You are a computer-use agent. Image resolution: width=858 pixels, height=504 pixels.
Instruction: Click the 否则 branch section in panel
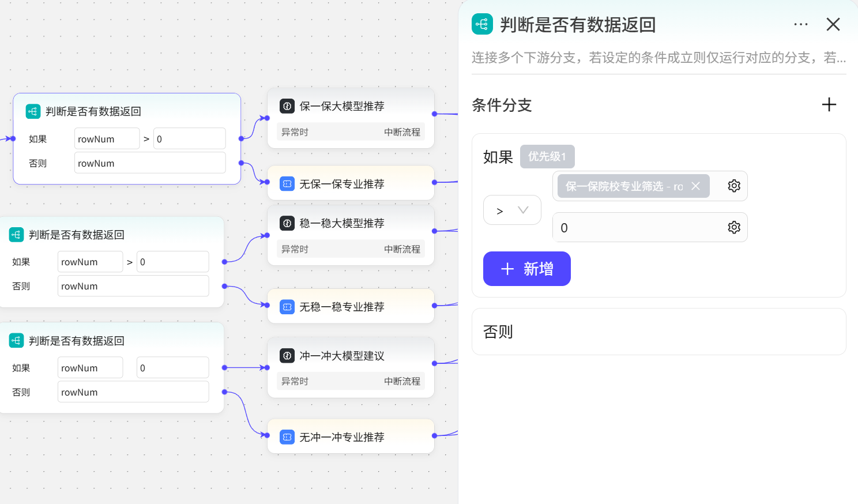point(658,332)
